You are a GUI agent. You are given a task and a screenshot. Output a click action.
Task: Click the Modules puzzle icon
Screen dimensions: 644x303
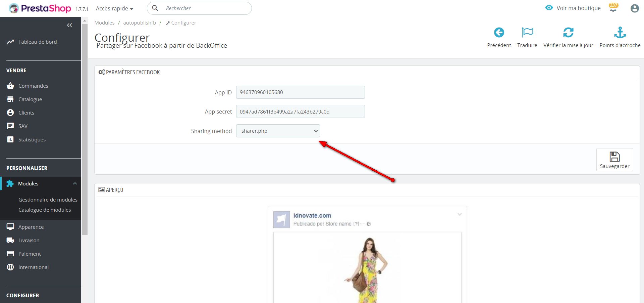pyautogui.click(x=10, y=183)
